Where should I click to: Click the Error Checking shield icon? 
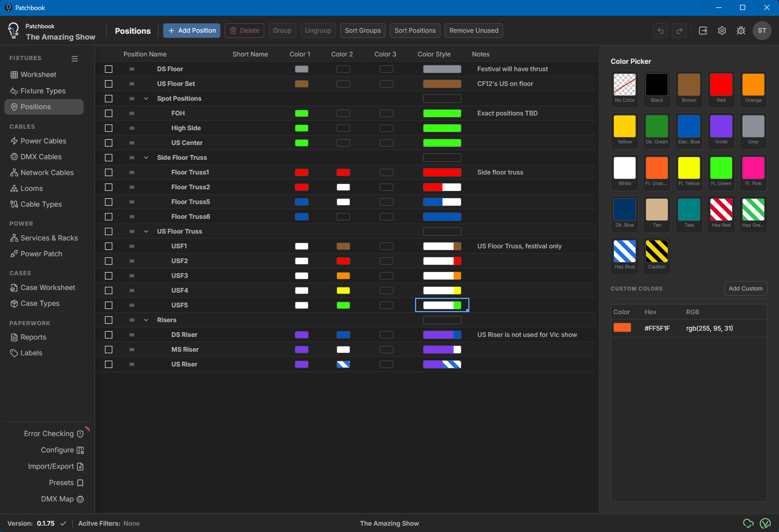click(x=80, y=434)
